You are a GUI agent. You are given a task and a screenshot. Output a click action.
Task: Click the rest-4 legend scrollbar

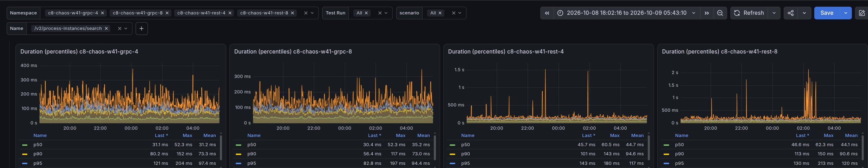tap(649, 148)
